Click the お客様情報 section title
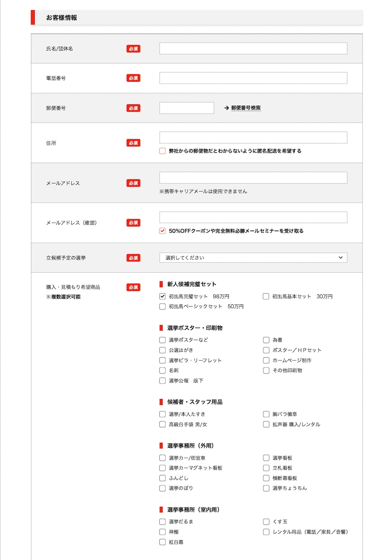 point(61,18)
